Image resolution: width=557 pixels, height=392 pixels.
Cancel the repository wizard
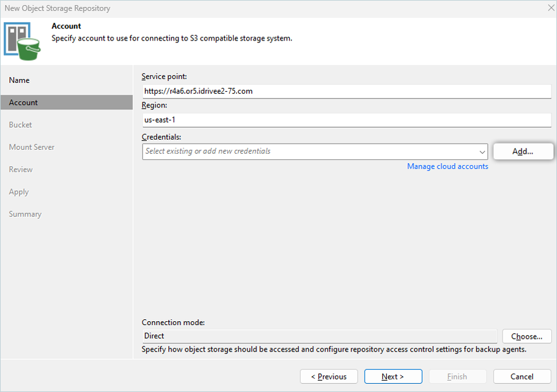click(522, 377)
